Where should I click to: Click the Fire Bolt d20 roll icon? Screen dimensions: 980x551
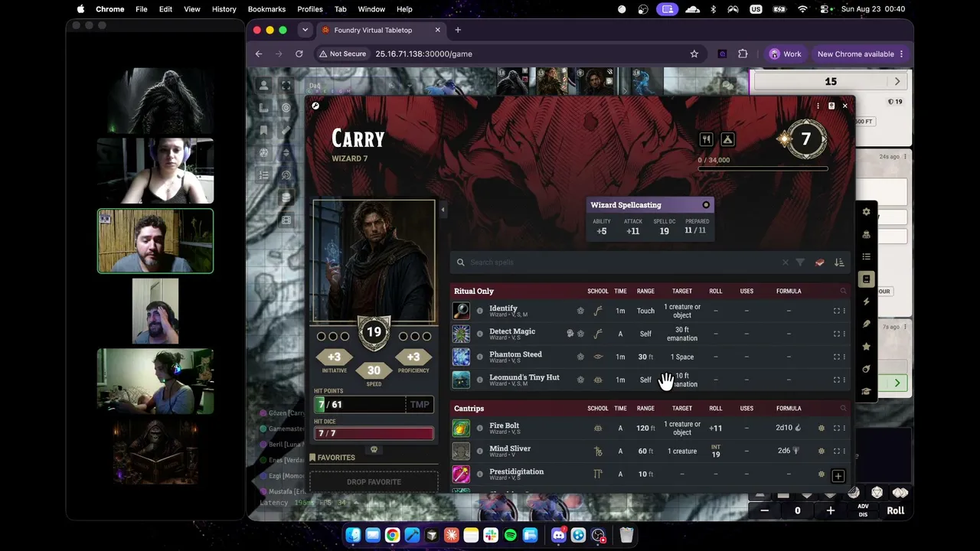click(x=822, y=428)
